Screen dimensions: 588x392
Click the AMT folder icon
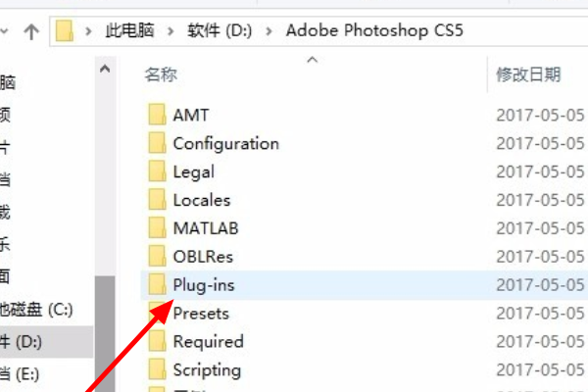pos(157,115)
